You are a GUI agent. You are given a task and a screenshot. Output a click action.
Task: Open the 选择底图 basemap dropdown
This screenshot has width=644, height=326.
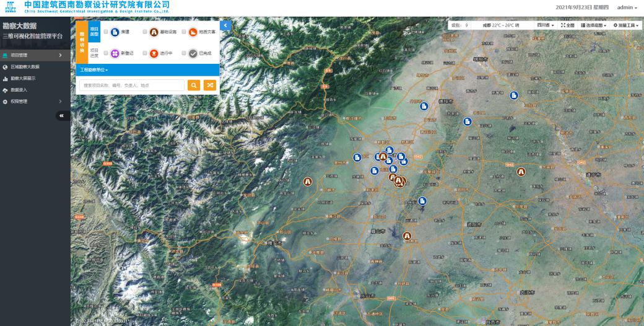(593, 25)
